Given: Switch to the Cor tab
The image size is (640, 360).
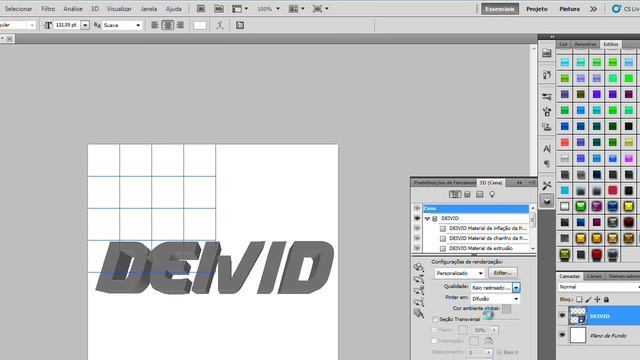Looking at the screenshot, I should pyautogui.click(x=563, y=44).
